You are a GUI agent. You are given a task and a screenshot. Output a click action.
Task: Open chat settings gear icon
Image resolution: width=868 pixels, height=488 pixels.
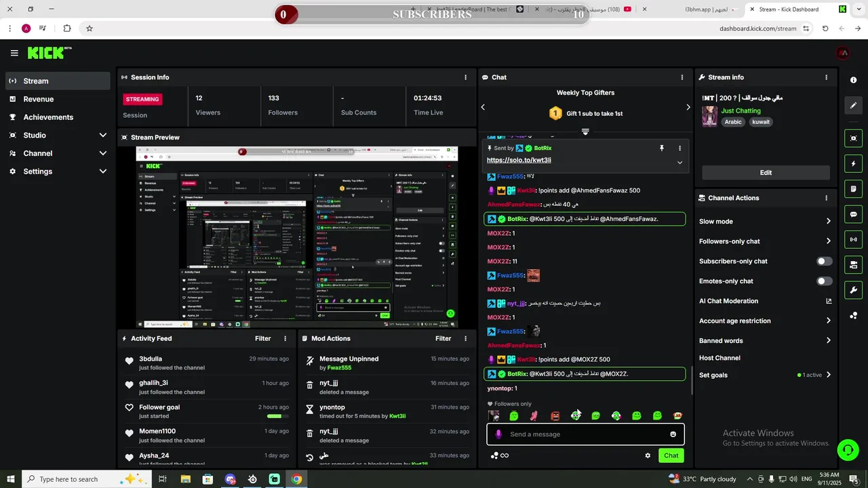click(648, 455)
